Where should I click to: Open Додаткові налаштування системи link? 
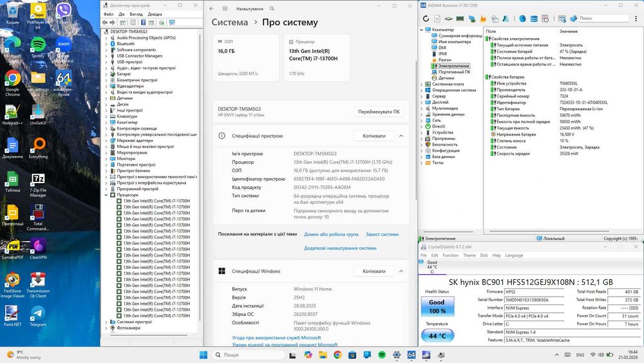[340, 248]
